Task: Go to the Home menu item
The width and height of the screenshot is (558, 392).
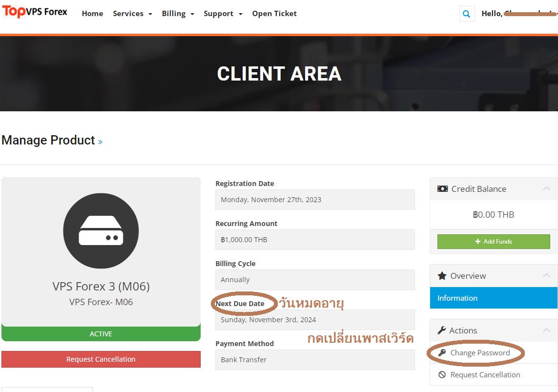Action: click(93, 14)
